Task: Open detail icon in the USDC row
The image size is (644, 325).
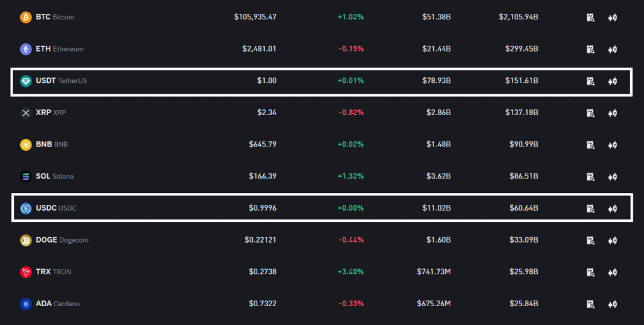Action: (590, 209)
